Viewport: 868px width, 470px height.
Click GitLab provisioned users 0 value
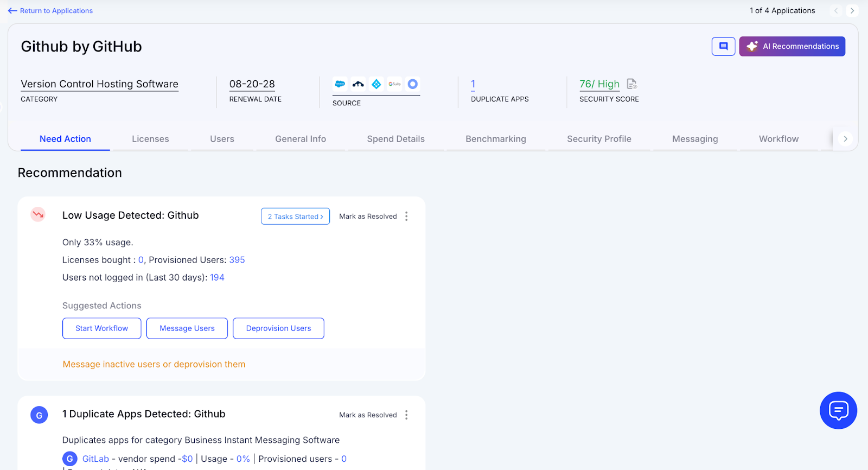pyautogui.click(x=344, y=459)
